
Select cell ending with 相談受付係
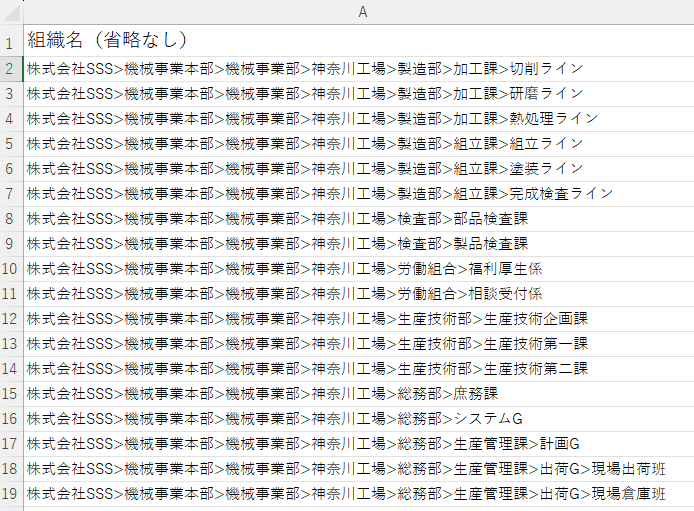pos(359,294)
